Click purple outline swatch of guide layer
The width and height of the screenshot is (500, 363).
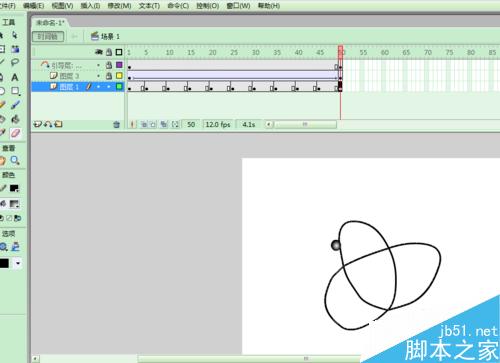119,65
